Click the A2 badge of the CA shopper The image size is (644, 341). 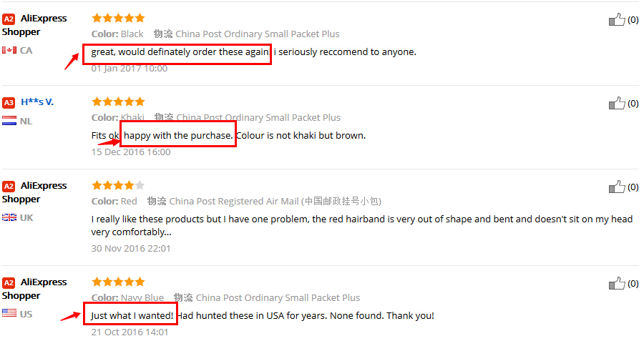(9, 19)
